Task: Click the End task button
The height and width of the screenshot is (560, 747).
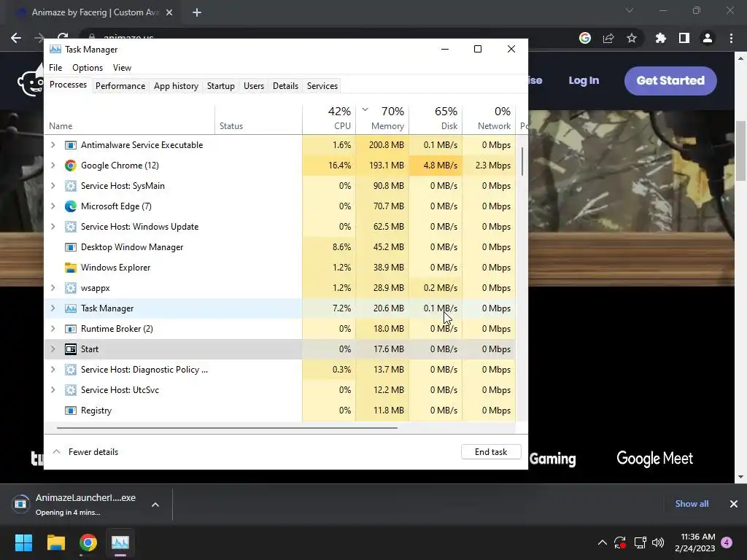Action: 491,452
